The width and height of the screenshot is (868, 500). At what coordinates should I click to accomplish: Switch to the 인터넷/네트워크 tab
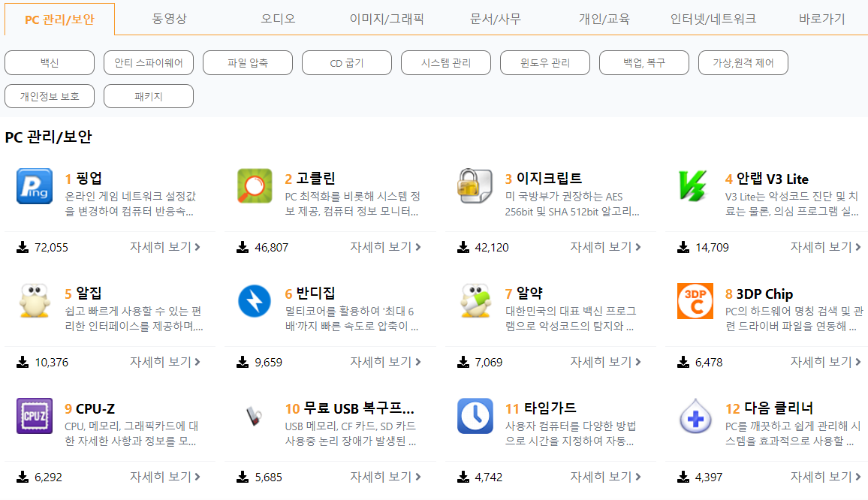click(713, 19)
